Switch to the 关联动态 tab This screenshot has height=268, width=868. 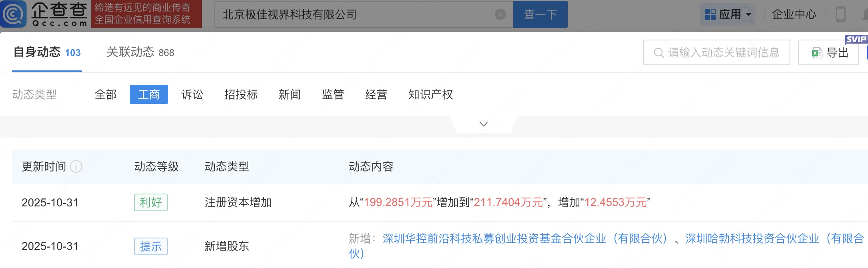pyautogui.click(x=141, y=52)
